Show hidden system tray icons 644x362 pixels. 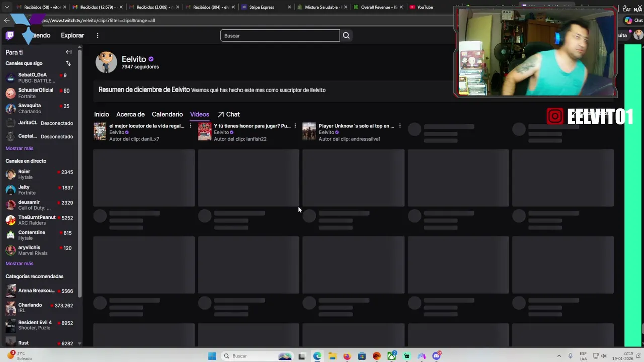point(559,356)
